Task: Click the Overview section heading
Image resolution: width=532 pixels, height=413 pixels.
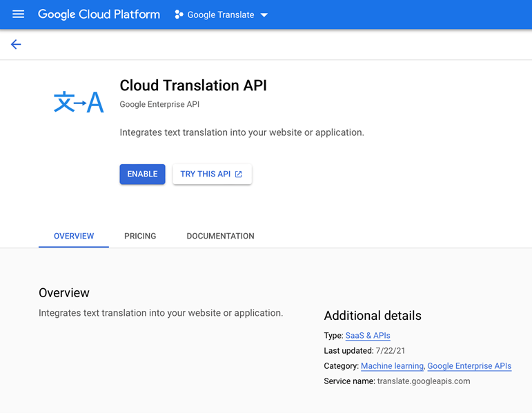Action: click(64, 293)
